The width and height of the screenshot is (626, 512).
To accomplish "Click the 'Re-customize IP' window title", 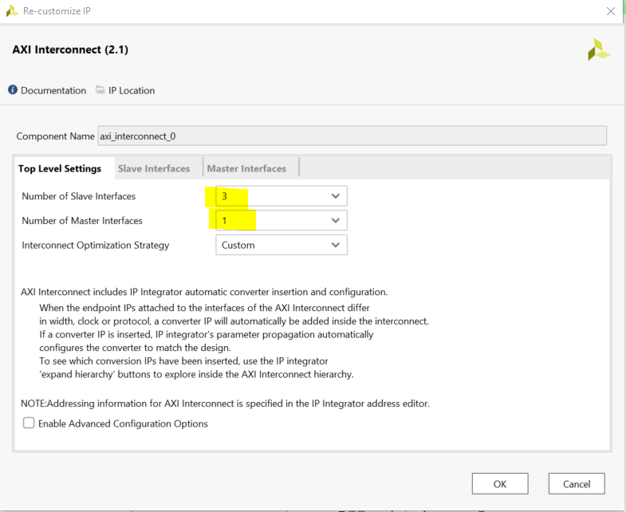I will tap(57, 11).
